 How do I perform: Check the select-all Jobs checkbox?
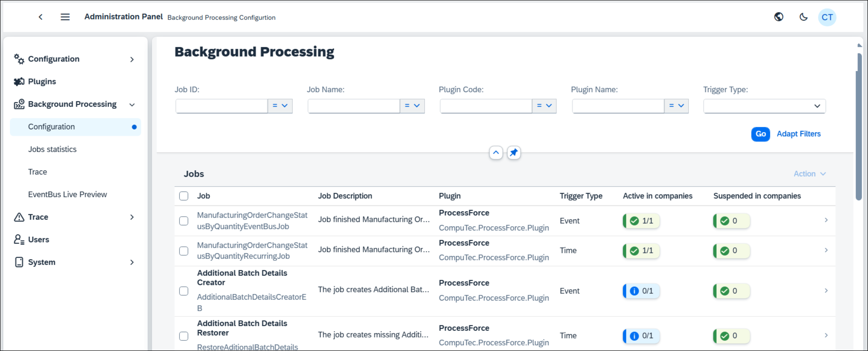(184, 196)
